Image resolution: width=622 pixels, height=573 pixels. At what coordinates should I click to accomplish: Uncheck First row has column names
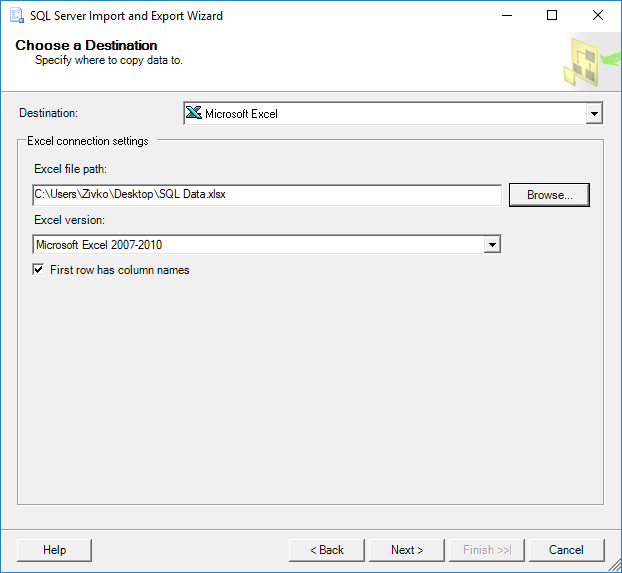[38, 270]
